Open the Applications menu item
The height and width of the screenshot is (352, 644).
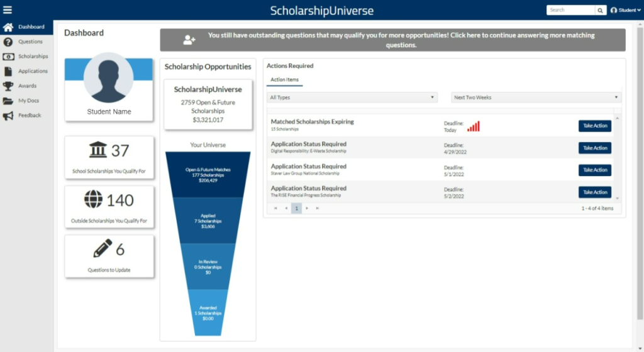coord(26,72)
